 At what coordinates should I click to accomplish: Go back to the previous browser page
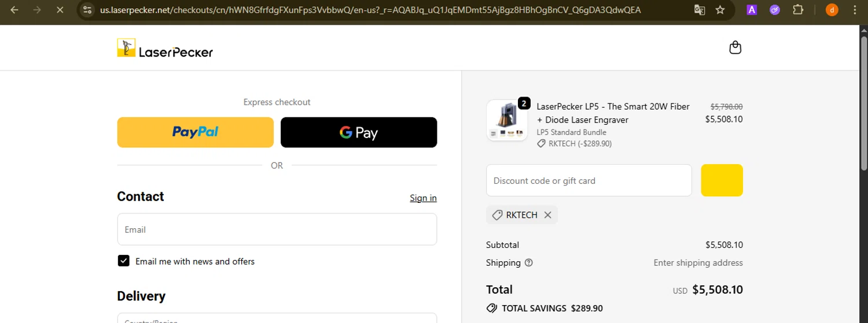pyautogui.click(x=14, y=10)
